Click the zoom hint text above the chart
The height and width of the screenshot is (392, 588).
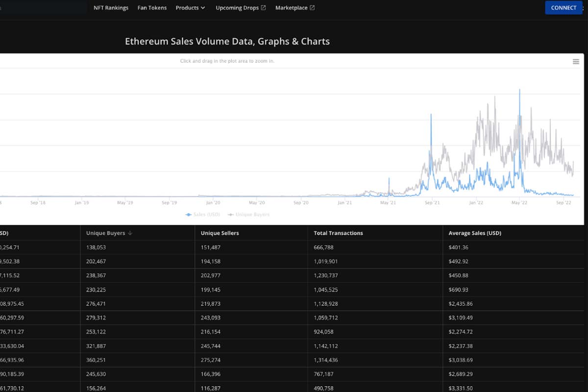click(227, 61)
